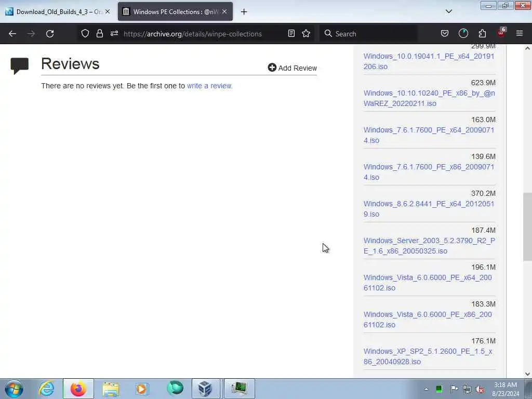This screenshot has width=532, height=399.
Task: Open the tracking protection shield icon
Action: click(85, 33)
